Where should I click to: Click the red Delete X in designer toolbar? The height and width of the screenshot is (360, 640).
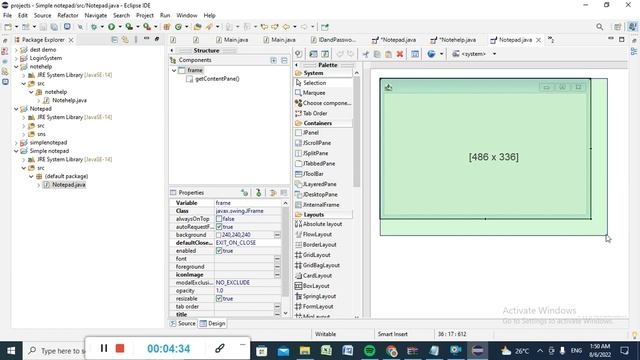click(x=400, y=54)
